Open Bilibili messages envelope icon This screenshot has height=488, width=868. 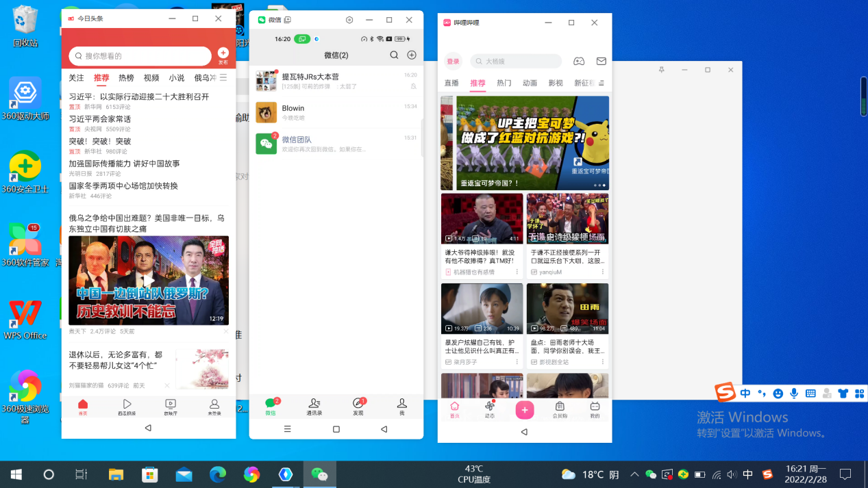(x=601, y=61)
